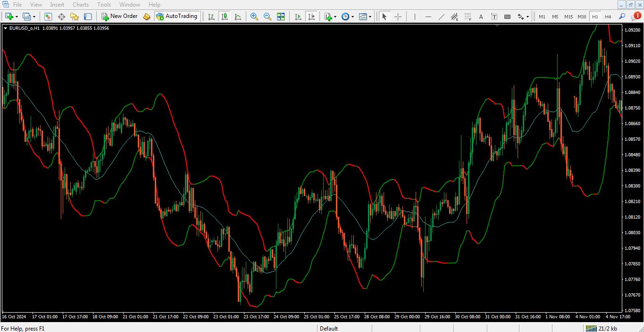Switch timeframe to M30

click(x=582, y=17)
